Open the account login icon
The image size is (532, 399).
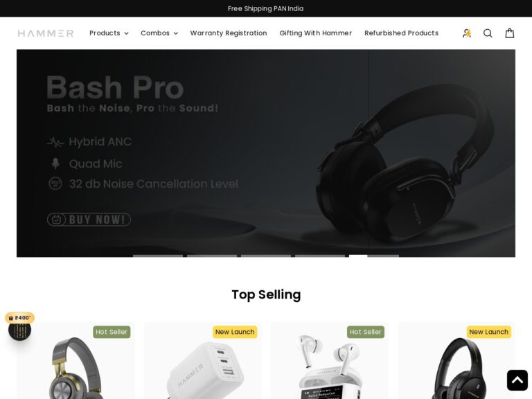click(x=467, y=33)
